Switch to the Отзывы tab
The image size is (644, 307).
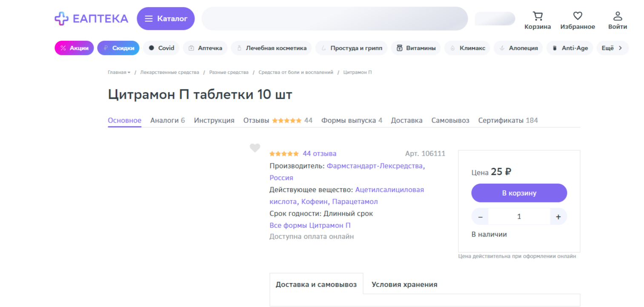click(278, 120)
